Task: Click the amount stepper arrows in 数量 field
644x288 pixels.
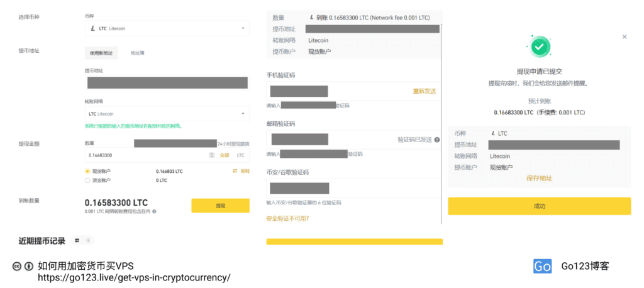Action: (x=211, y=155)
